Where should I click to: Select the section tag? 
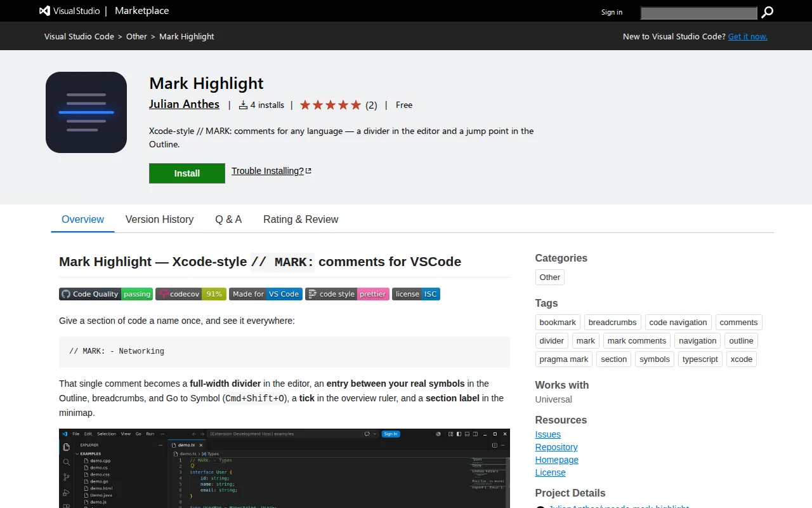[x=614, y=359]
